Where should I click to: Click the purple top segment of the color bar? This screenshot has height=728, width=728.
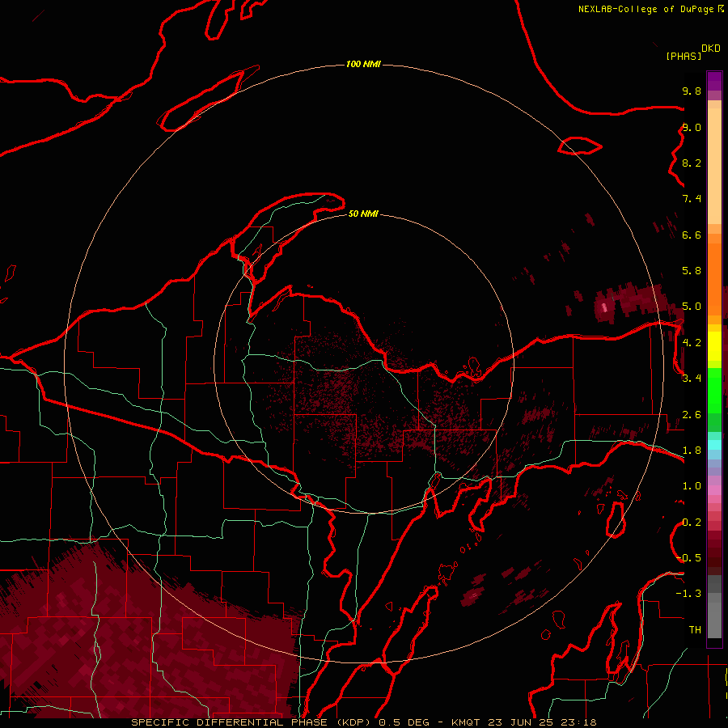714,81
